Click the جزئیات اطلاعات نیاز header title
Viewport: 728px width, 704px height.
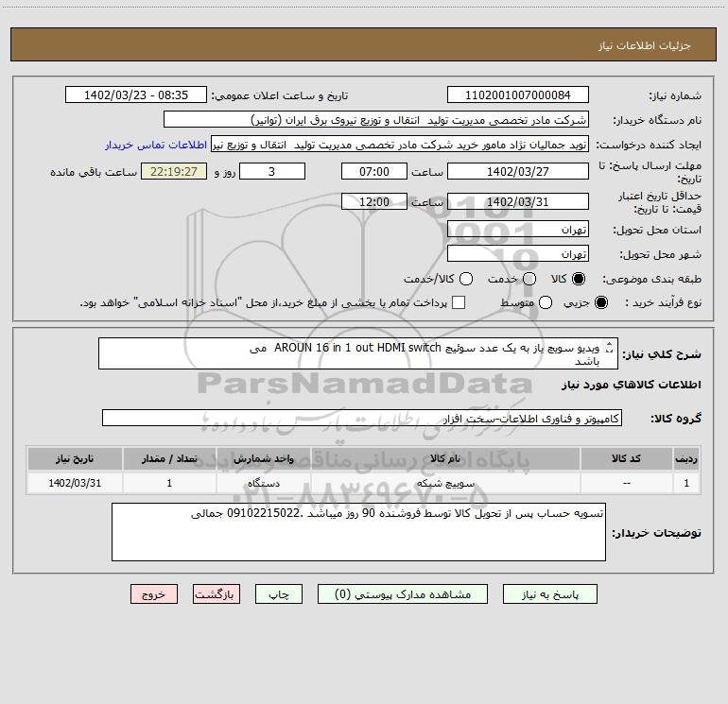point(644,45)
